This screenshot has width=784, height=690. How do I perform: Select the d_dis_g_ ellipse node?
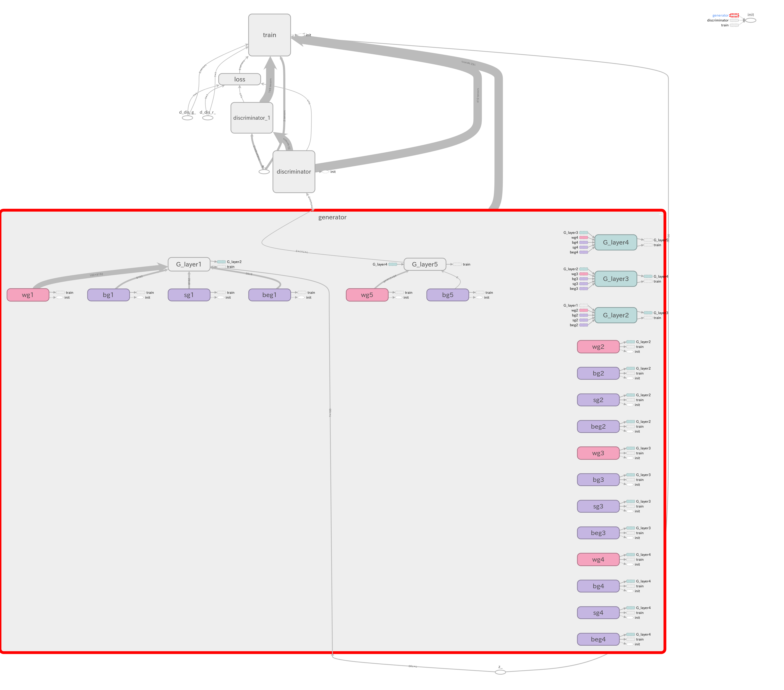point(187,118)
